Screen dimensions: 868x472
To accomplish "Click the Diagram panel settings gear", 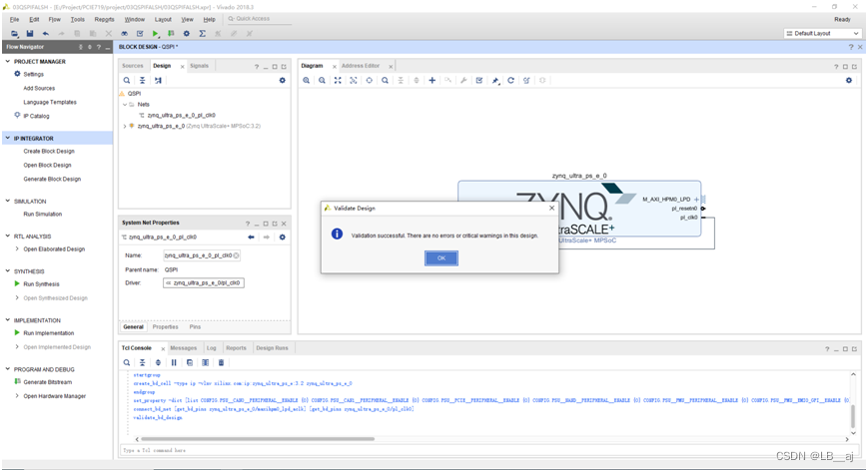I will click(849, 80).
